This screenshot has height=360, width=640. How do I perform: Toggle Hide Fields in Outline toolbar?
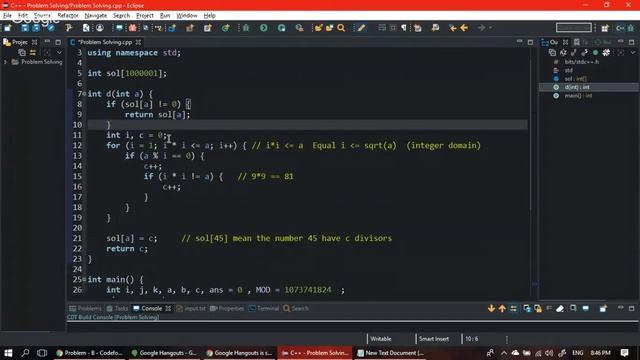574,52
